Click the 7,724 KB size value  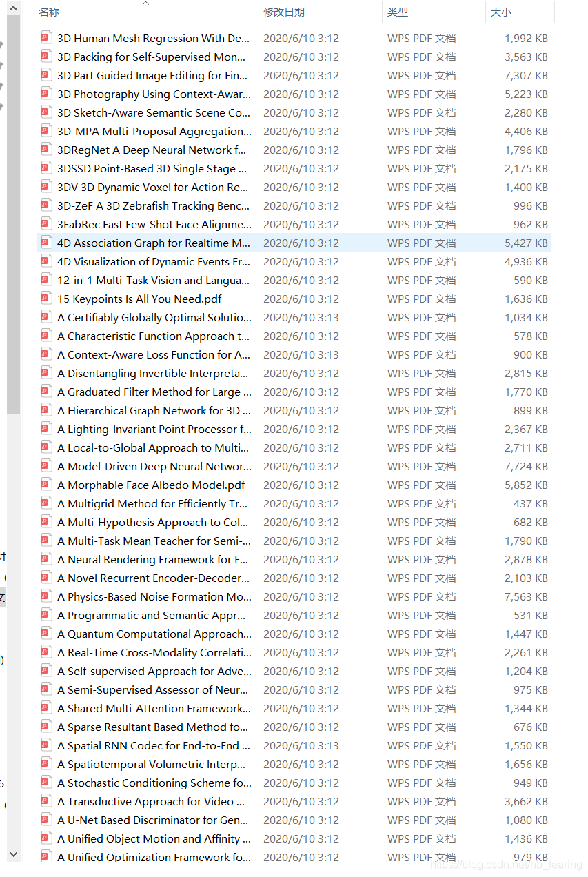click(x=526, y=466)
